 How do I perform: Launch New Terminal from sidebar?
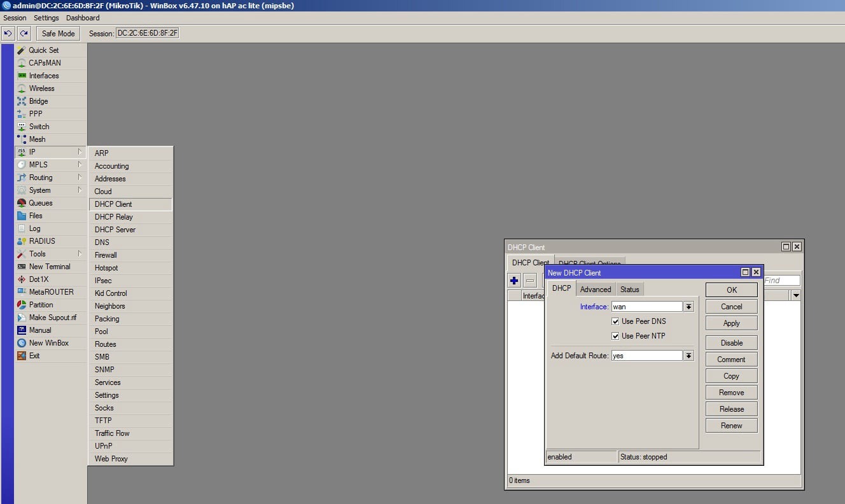(x=50, y=267)
